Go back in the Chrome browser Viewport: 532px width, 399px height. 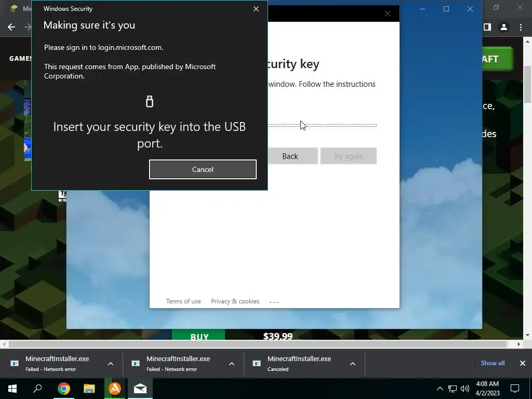(x=11, y=27)
